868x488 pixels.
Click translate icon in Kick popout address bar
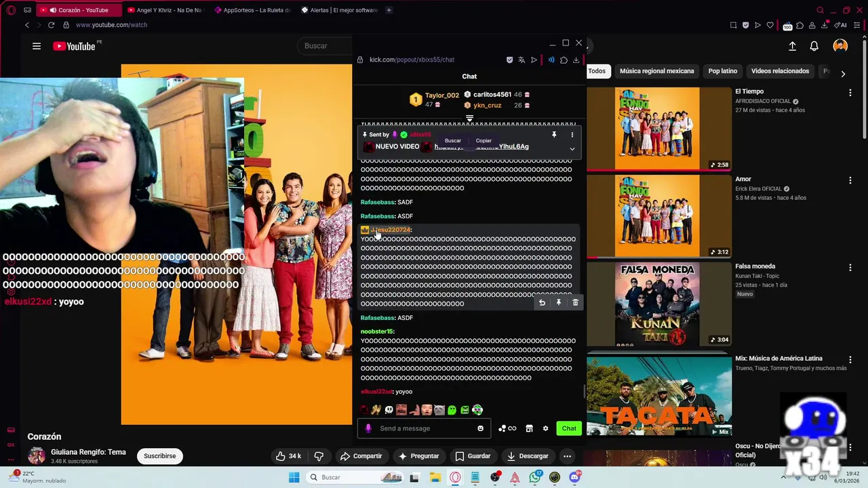coord(521,60)
